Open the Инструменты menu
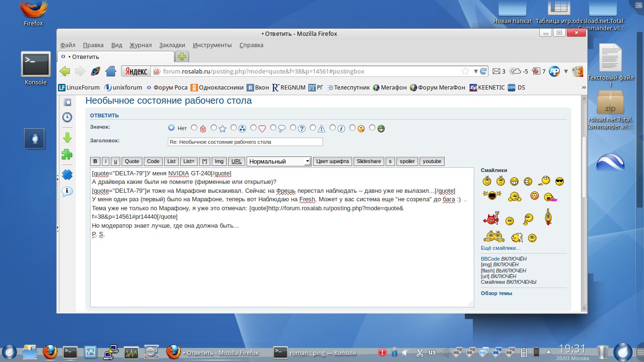 [212, 45]
